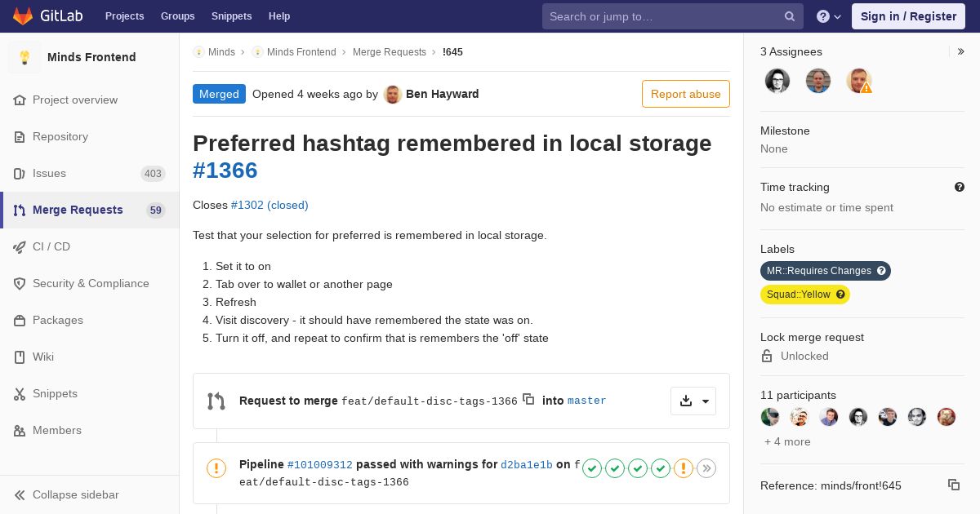Open the Groups menu in the navbar

tap(177, 16)
